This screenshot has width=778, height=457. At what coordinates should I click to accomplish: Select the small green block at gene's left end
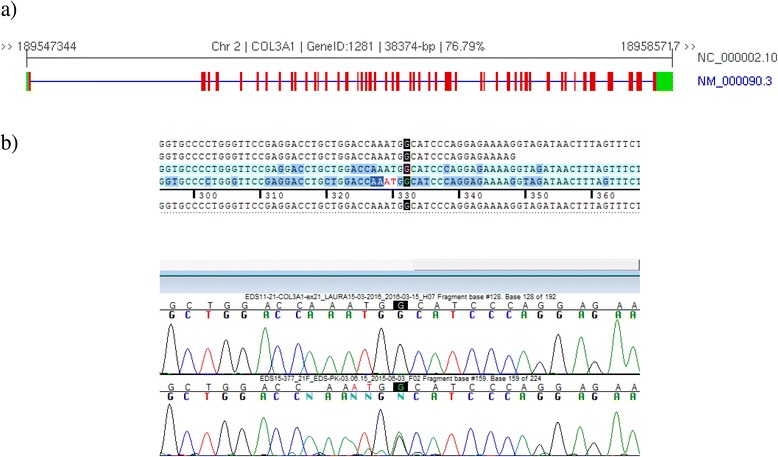click(30, 82)
